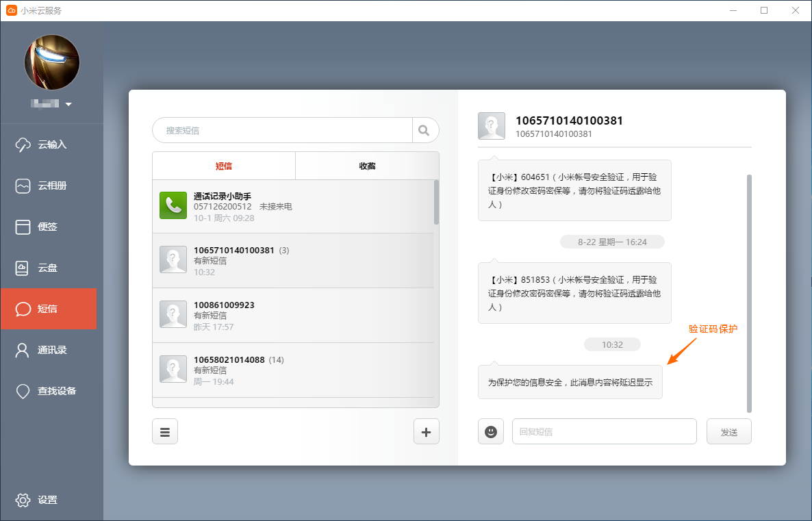Click avatar beside 1065710140100381 in list

click(173, 259)
